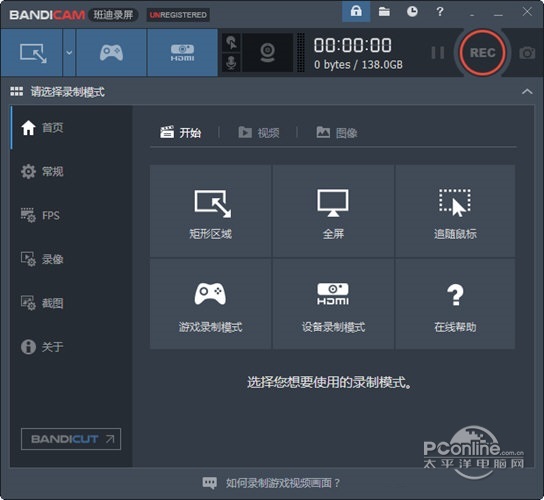Toggle the webcam overlay icon

coord(267,53)
